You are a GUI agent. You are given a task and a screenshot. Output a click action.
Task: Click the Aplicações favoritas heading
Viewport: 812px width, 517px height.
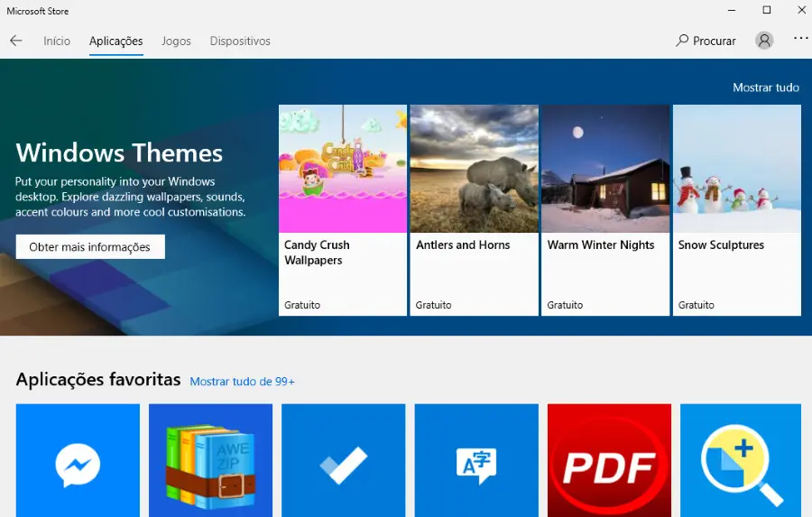98,379
